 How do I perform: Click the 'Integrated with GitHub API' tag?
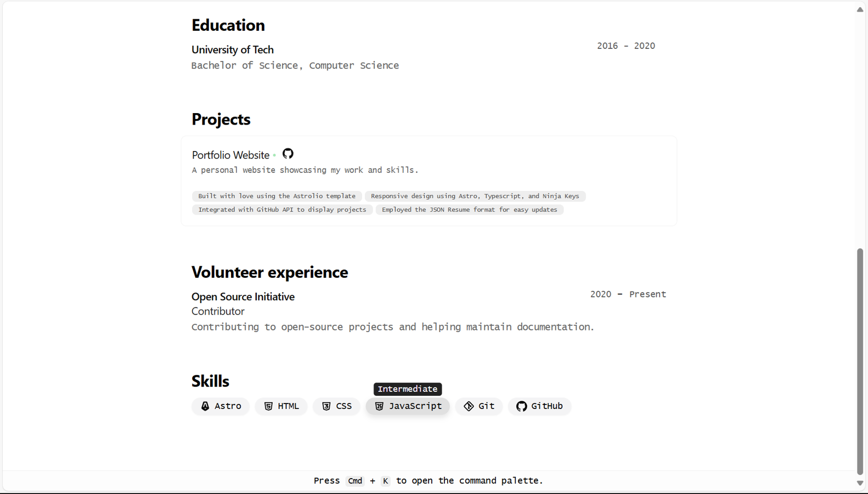click(x=282, y=210)
